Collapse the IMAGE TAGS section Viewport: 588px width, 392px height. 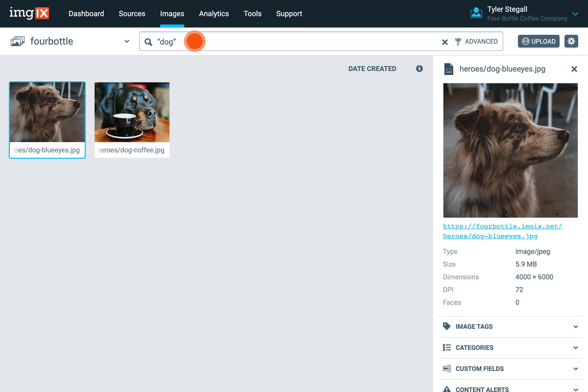coord(576,327)
